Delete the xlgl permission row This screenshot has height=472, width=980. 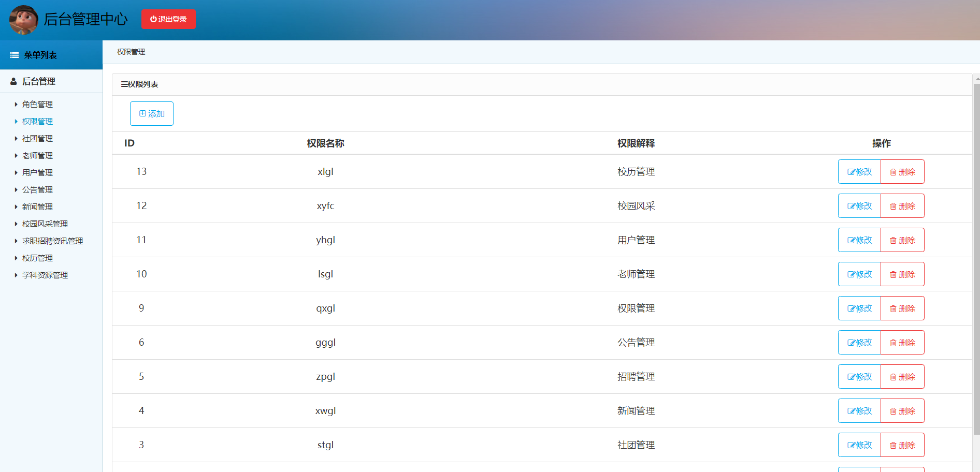click(x=902, y=171)
